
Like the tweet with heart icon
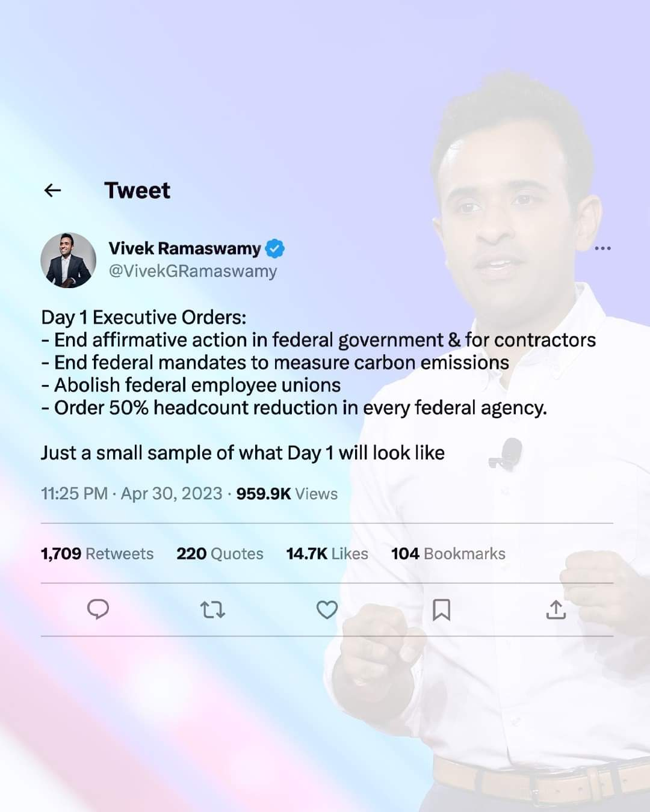[327, 611]
